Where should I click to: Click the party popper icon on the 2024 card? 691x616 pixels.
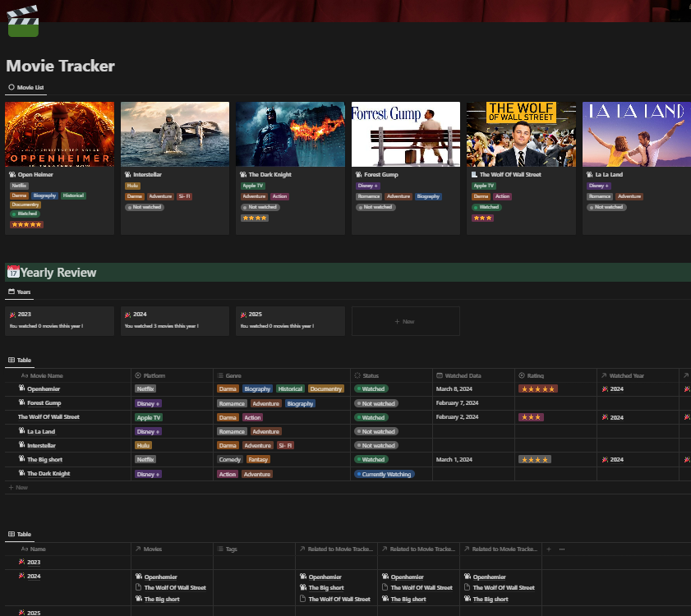(x=129, y=314)
